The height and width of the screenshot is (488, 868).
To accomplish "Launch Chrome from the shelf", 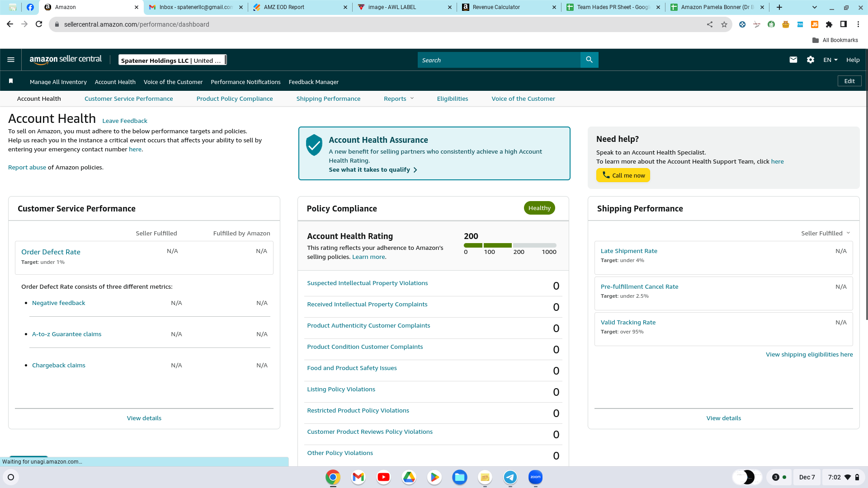I will click(333, 477).
